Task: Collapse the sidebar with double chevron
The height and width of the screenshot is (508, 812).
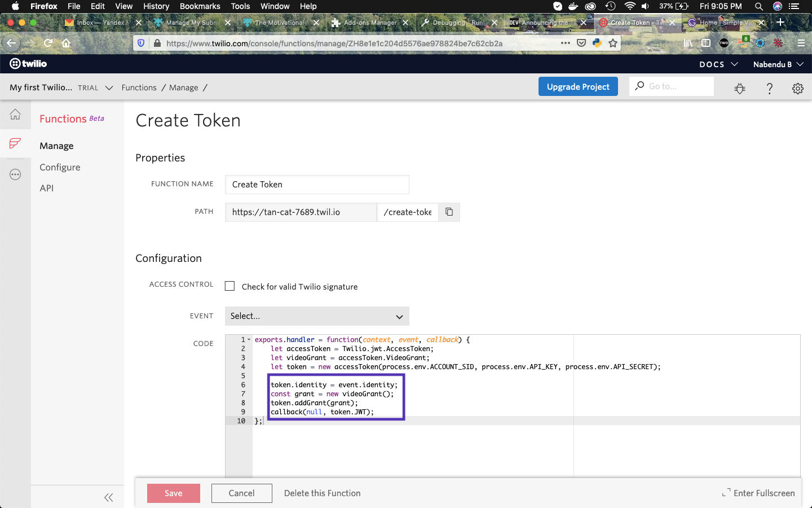Action: [109, 497]
